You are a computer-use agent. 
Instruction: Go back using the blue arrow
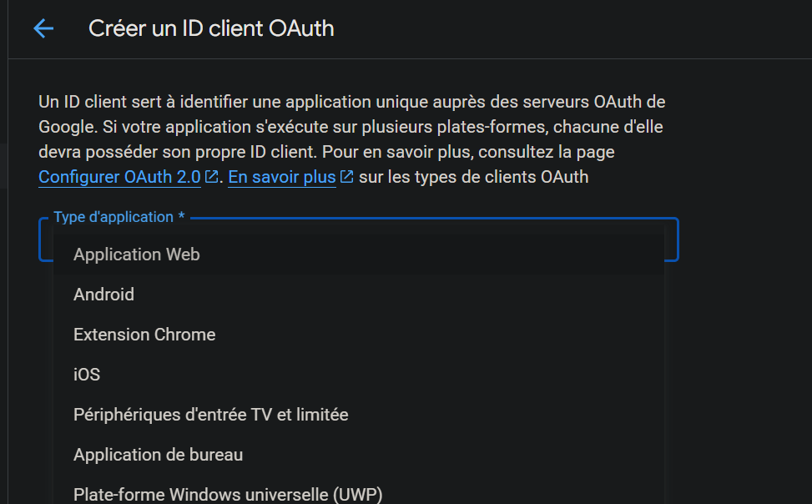coord(43,28)
